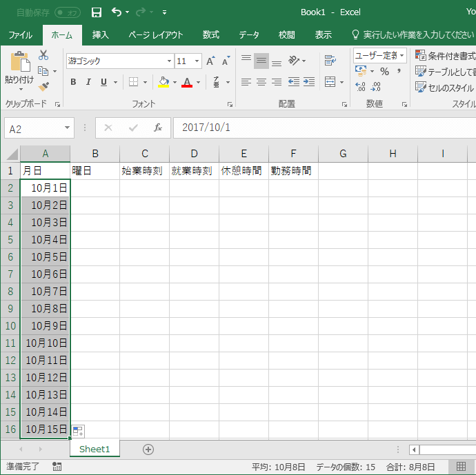Select the Sheet1 tab
Screen dimensions: 476x475
(95, 449)
